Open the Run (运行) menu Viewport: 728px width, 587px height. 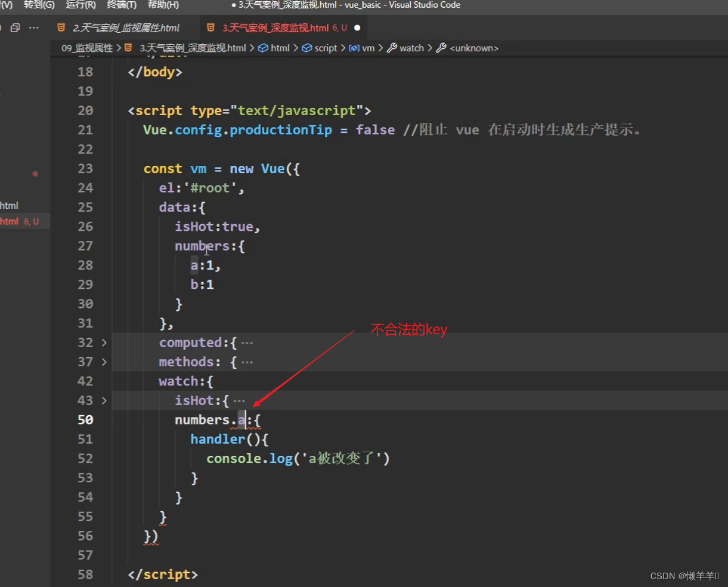[80, 5]
